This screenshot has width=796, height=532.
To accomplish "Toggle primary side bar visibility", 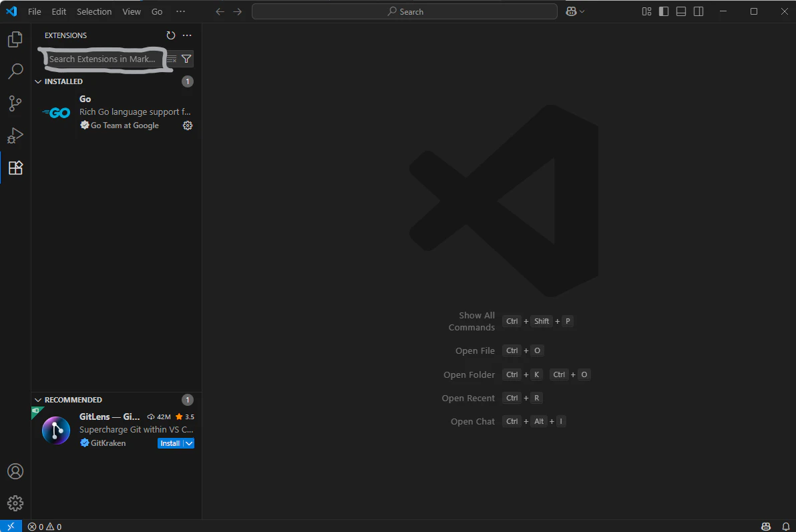I will click(x=664, y=11).
